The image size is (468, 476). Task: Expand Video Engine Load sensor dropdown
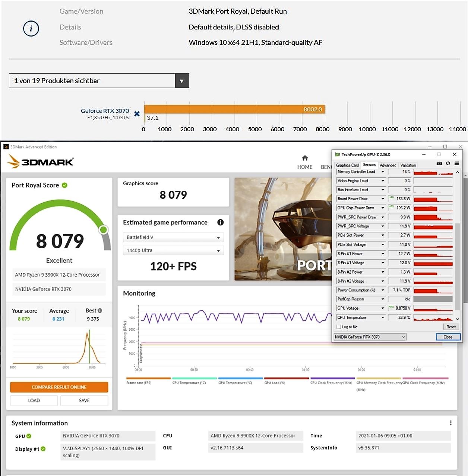click(383, 181)
